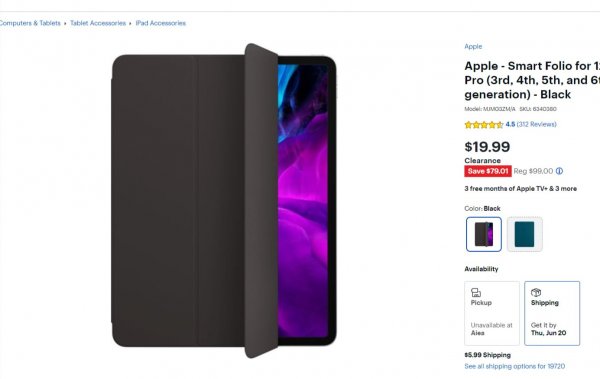See all shipping options for 19720
The width and height of the screenshot is (600, 379).
[x=514, y=366]
